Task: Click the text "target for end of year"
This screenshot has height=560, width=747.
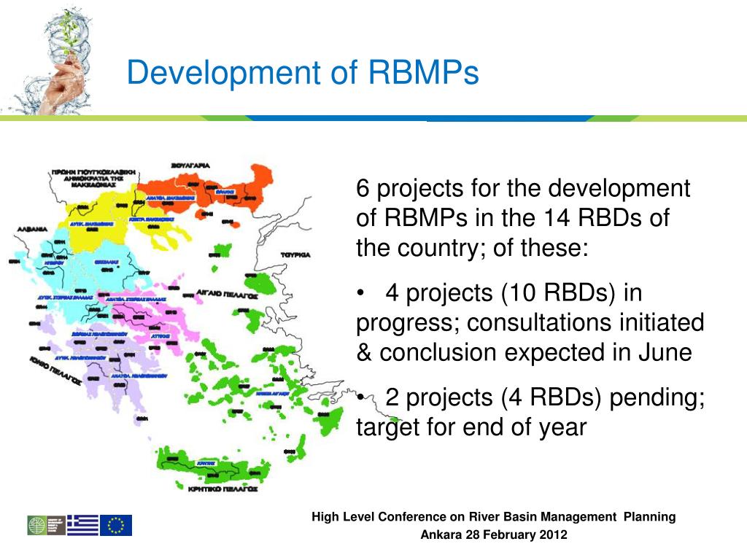Action: pos(471,427)
